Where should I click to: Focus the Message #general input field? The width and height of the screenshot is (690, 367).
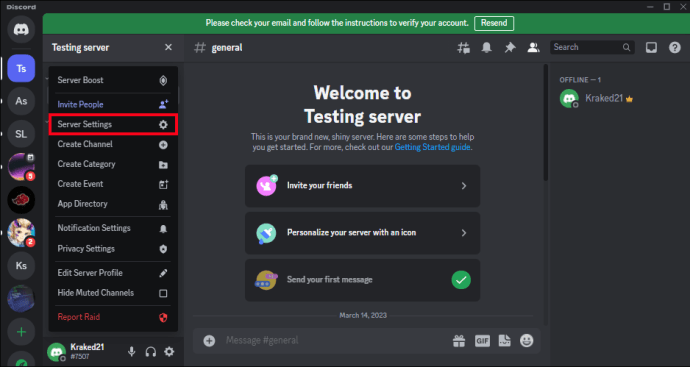coord(334,341)
